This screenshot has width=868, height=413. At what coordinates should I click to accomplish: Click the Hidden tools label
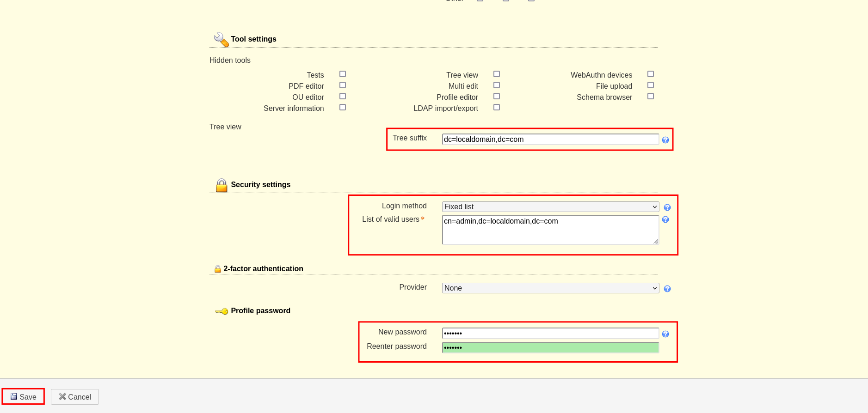230,60
